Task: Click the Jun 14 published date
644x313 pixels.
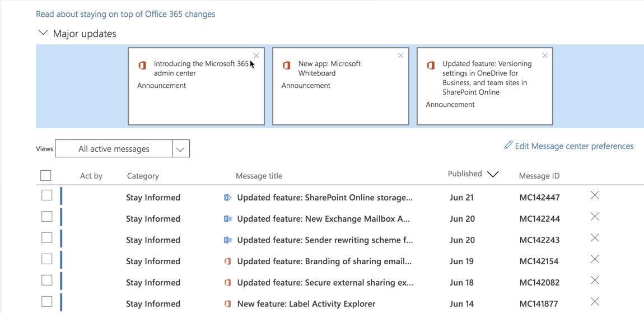Action: [461, 304]
